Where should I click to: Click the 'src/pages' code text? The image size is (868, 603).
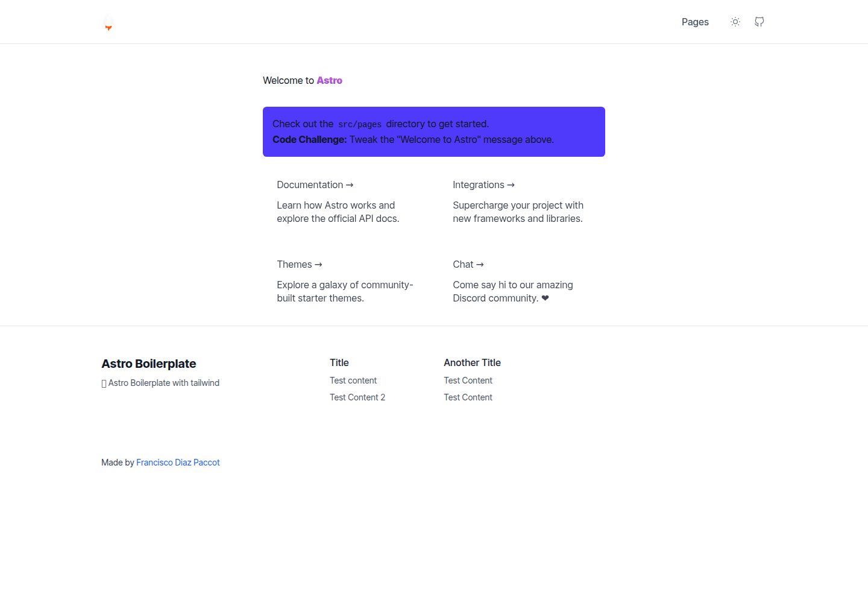(360, 124)
